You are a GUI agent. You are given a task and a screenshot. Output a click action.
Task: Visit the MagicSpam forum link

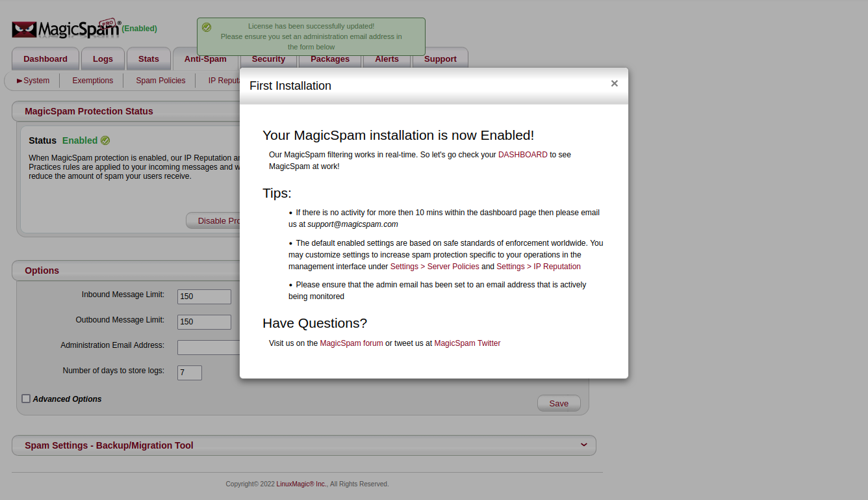point(351,343)
